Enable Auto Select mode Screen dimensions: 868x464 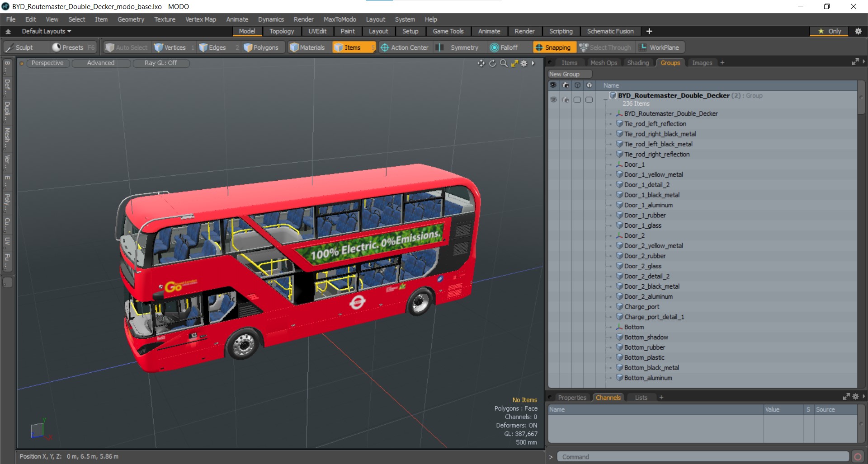click(x=126, y=47)
